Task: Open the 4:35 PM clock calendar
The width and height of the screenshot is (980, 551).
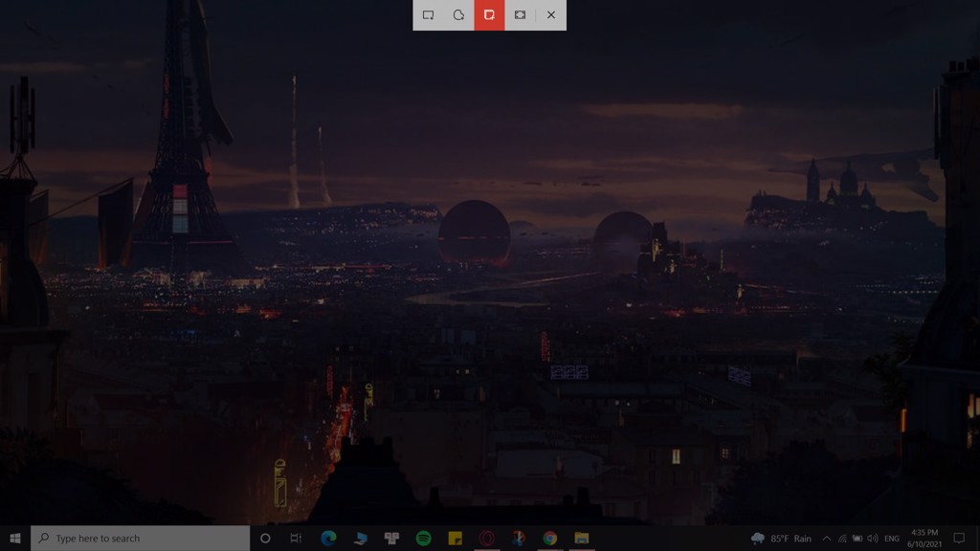Action: click(924, 538)
